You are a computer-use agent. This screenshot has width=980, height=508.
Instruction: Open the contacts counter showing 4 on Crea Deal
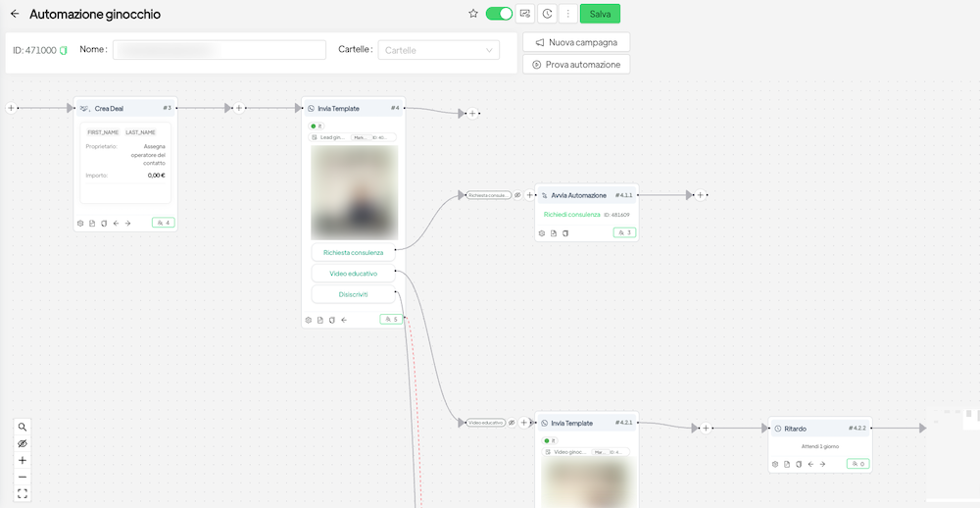click(163, 223)
